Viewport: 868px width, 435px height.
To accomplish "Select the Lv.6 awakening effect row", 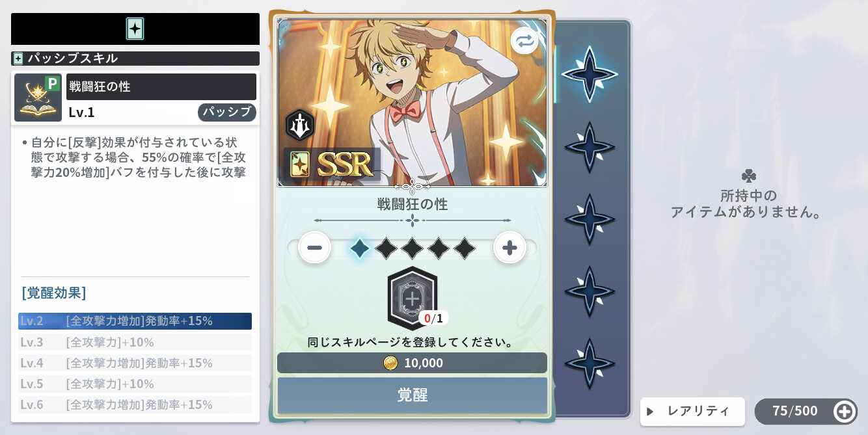I will point(135,404).
